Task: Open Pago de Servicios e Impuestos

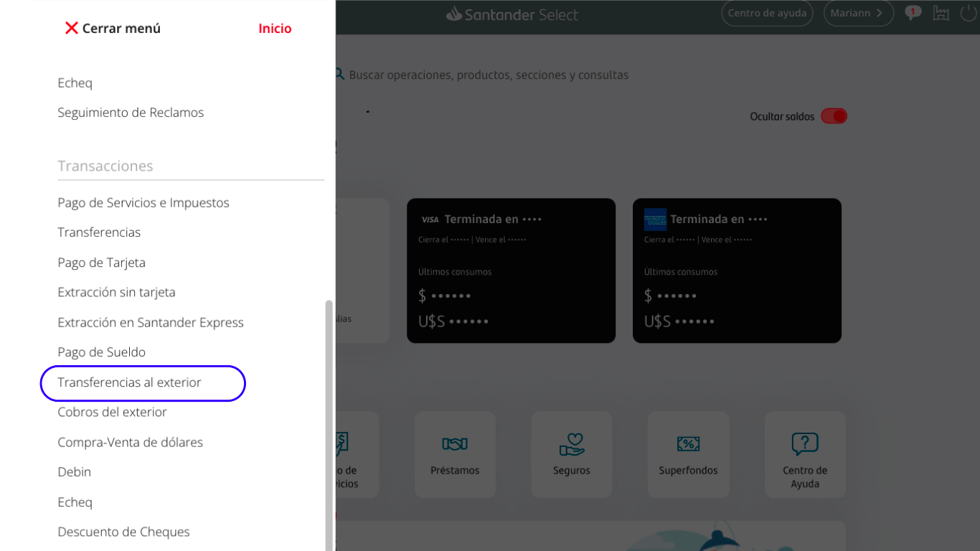Action: coord(143,203)
